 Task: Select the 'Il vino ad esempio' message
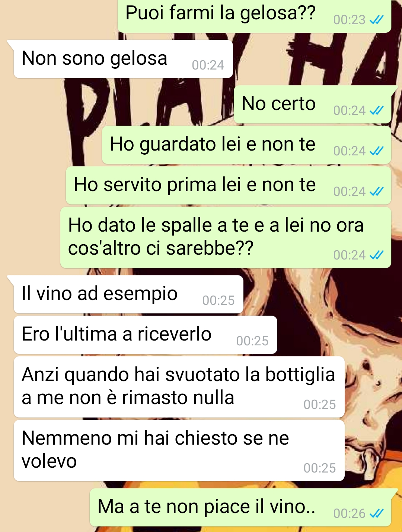point(128,294)
